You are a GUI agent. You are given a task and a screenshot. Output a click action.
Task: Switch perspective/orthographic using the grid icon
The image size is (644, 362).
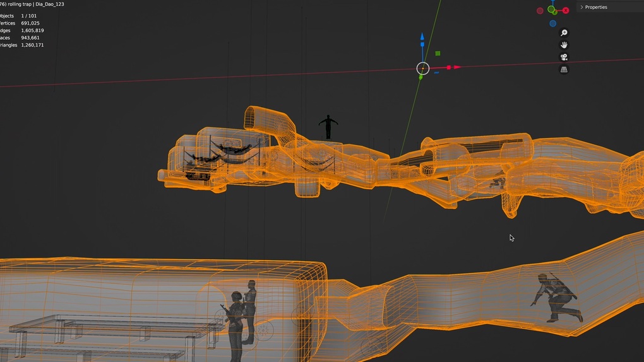(564, 69)
